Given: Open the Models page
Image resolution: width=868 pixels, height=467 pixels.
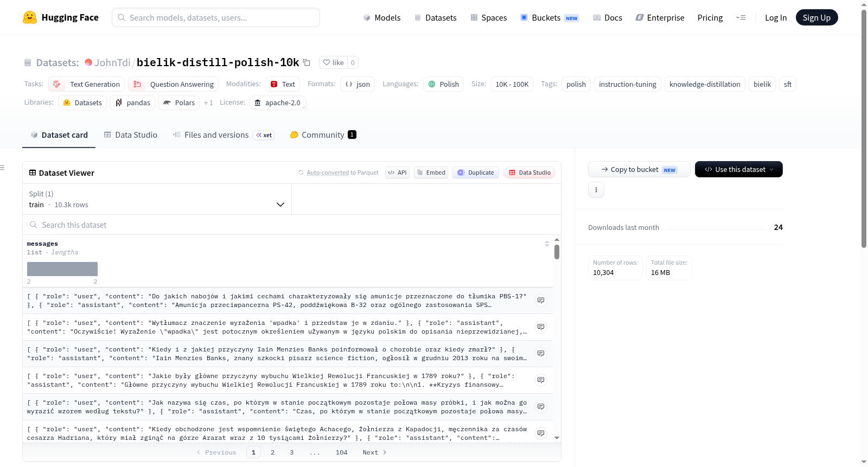Looking at the screenshot, I should [x=382, y=17].
